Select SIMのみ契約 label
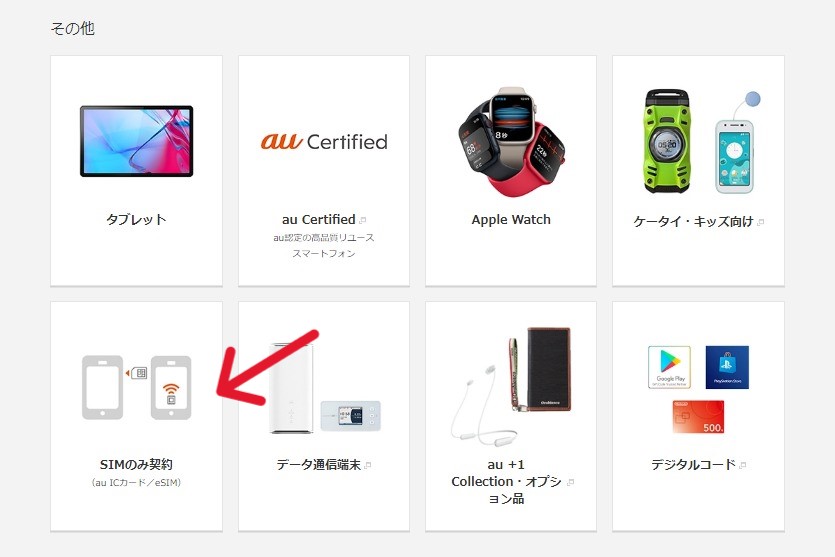Viewport: 835px width, 557px height. [136, 464]
